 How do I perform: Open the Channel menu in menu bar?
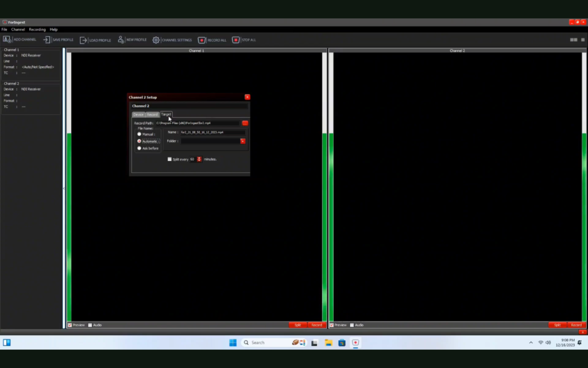(18, 29)
